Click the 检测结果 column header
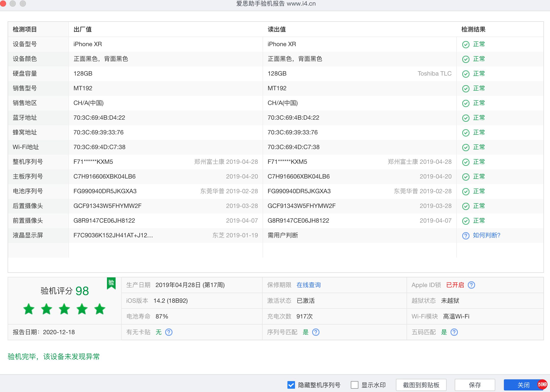This screenshot has height=392, width=550. (473, 29)
